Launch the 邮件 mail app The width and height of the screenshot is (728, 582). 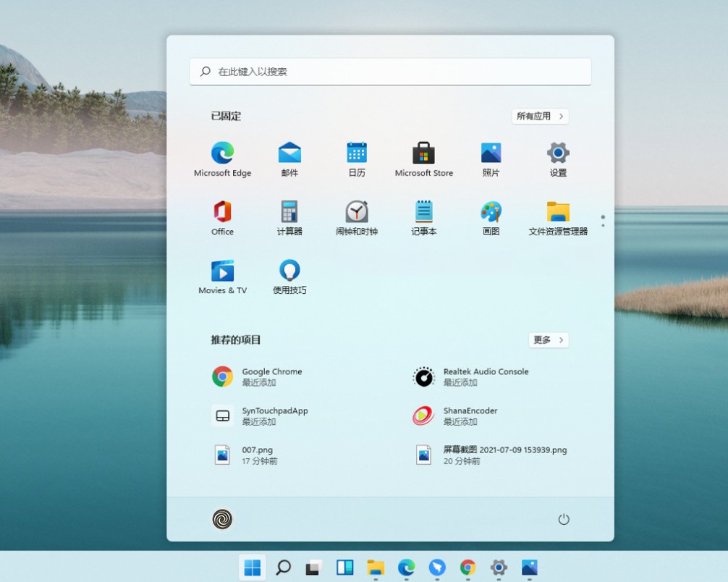[289, 159]
